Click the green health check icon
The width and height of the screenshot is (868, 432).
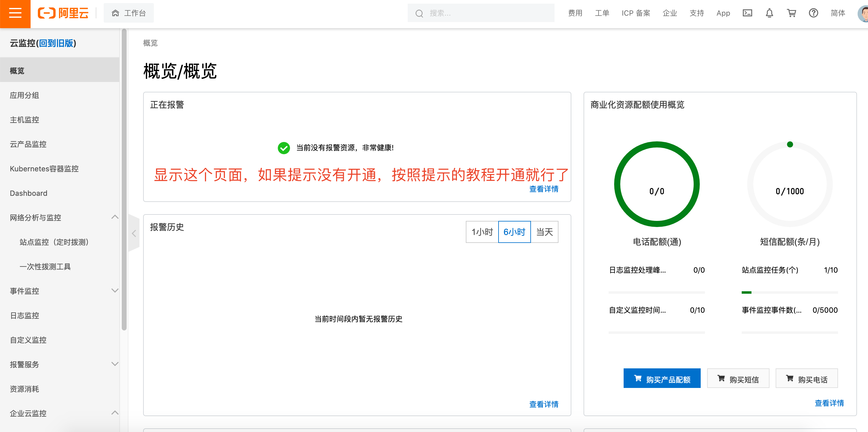point(284,147)
